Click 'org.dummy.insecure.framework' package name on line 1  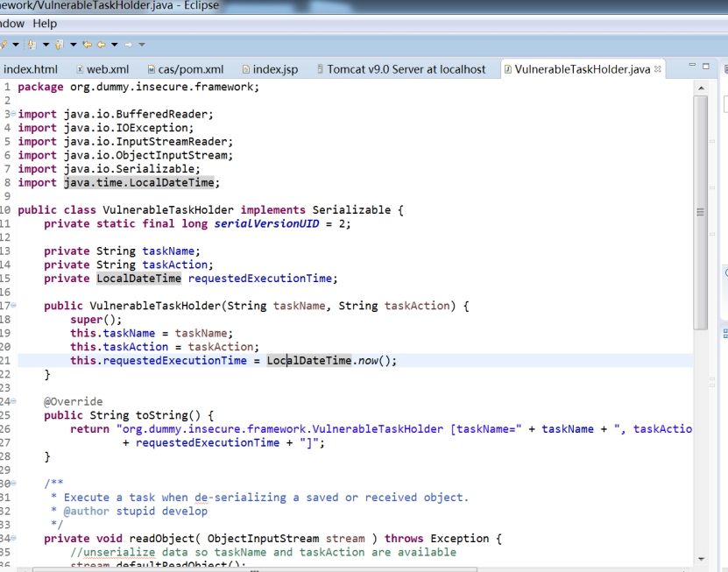tap(161, 87)
